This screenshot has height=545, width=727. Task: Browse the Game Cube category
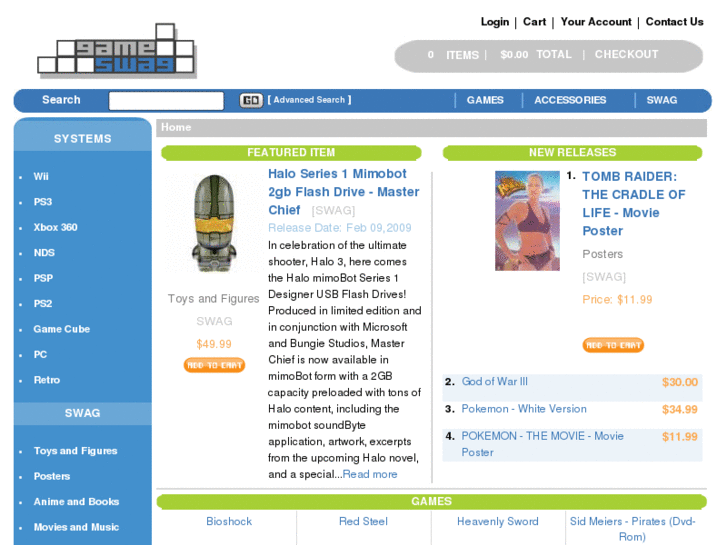[x=62, y=329]
